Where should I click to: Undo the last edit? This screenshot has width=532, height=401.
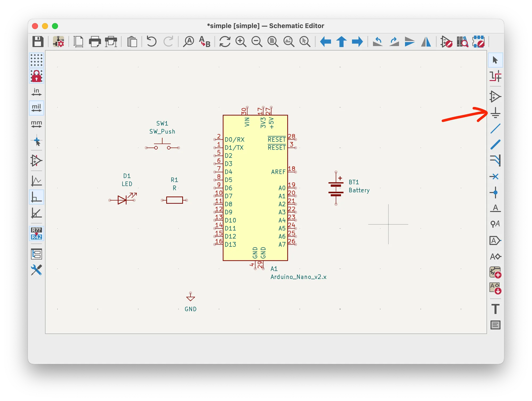[x=152, y=42]
